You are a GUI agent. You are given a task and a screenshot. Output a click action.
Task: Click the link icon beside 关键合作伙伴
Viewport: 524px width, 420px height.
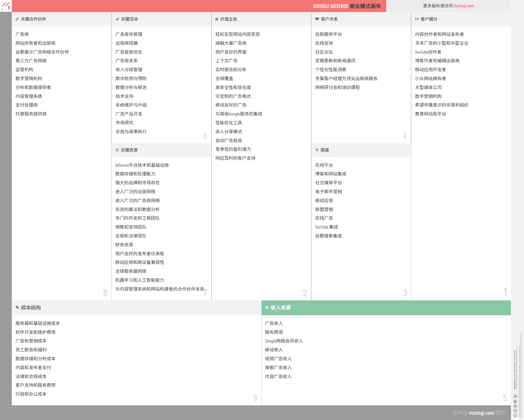[17, 19]
